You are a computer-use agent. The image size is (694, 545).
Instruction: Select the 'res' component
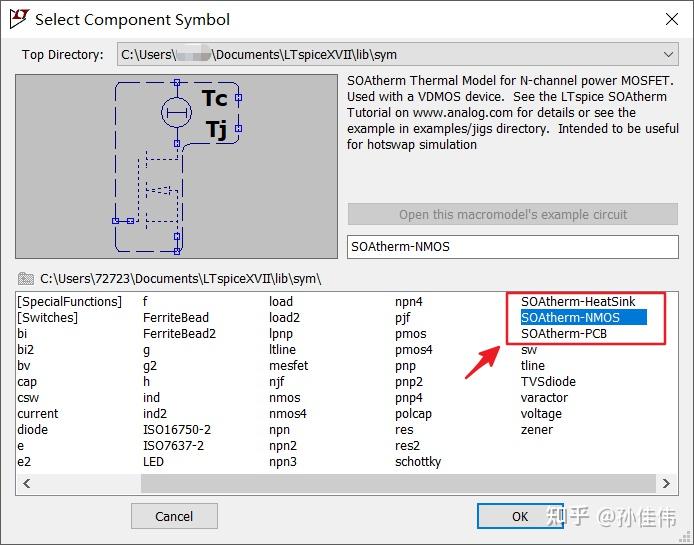(404, 429)
